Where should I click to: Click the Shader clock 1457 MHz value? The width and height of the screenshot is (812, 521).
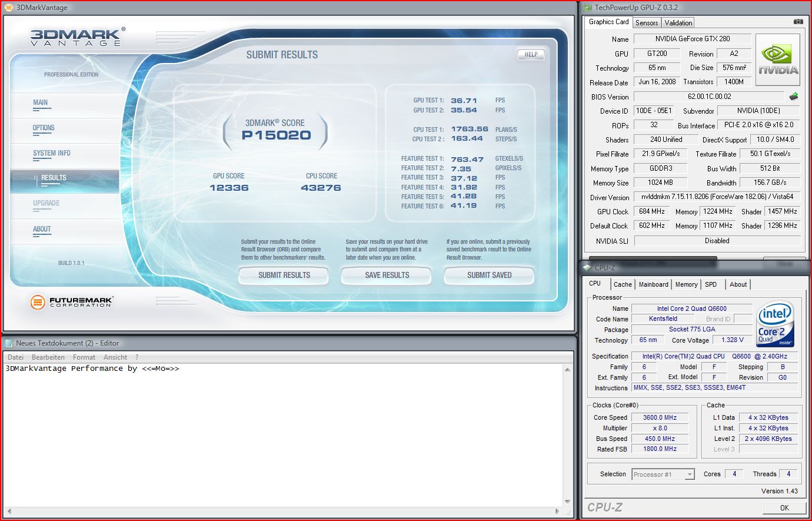pos(783,211)
